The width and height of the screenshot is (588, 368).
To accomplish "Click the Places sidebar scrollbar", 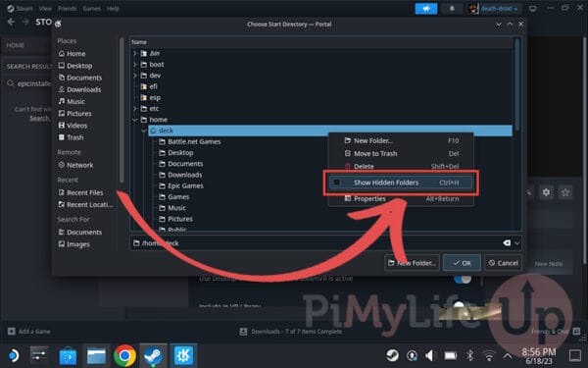I will coord(122,109).
